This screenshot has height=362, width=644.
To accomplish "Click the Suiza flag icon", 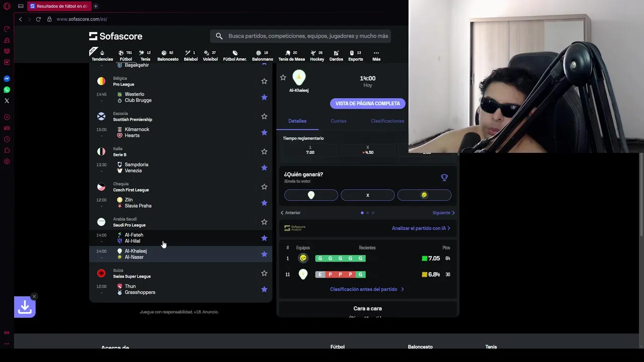I will coord(101,274).
